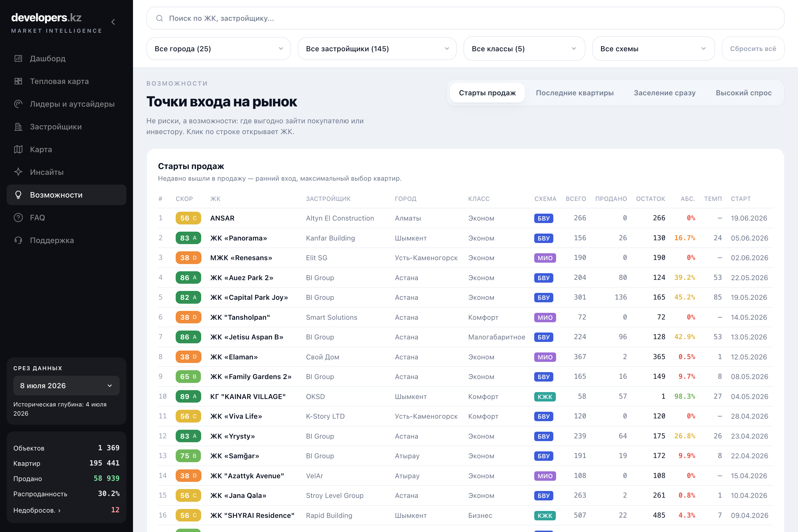This screenshot has width=798, height=532.
Task: Click the Лидеры и аутсайдеры icon
Action: (x=18, y=104)
